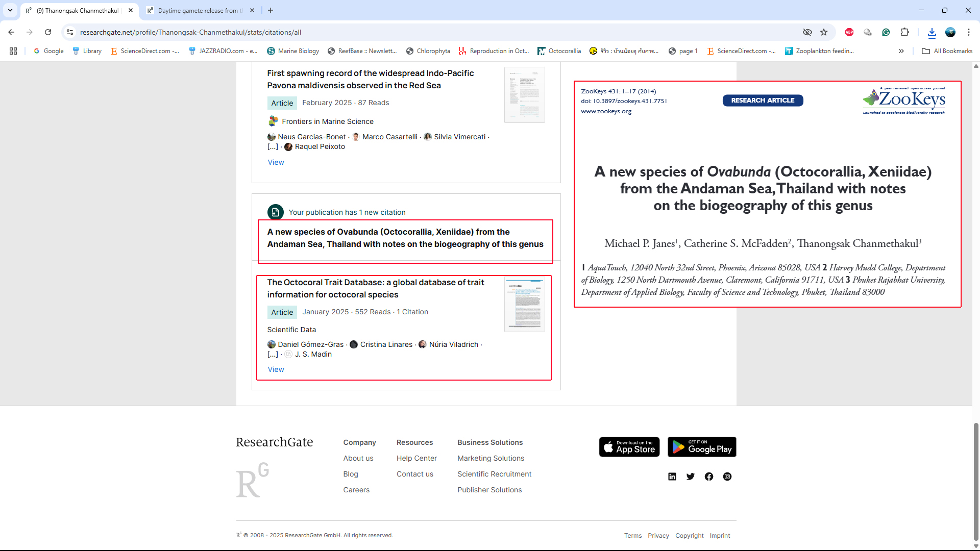Open the browser Downloads icon
The image size is (980, 551).
coord(932,32)
